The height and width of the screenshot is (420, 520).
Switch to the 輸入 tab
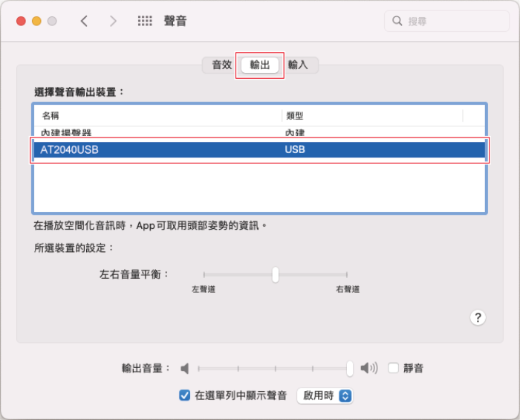[299, 65]
